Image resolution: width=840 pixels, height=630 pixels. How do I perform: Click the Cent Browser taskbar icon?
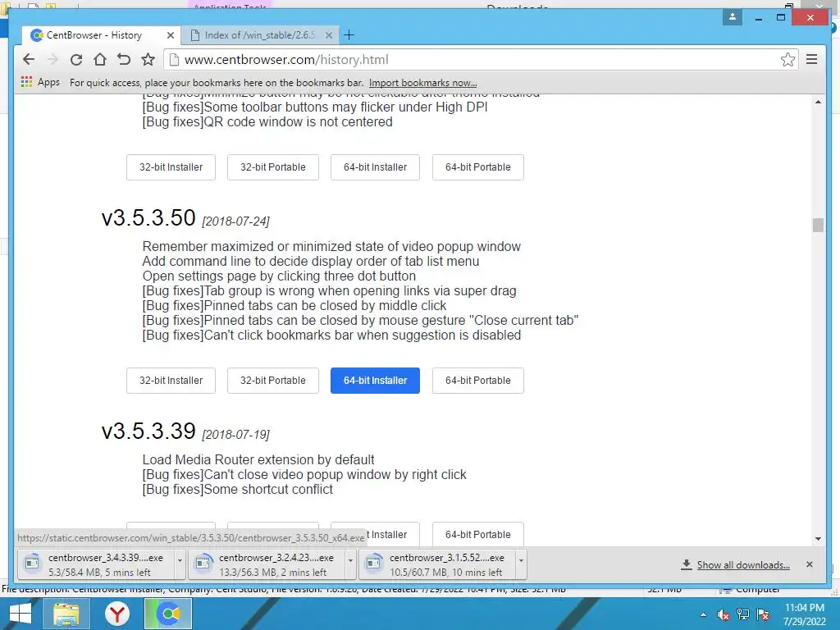click(x=168, y=614)
